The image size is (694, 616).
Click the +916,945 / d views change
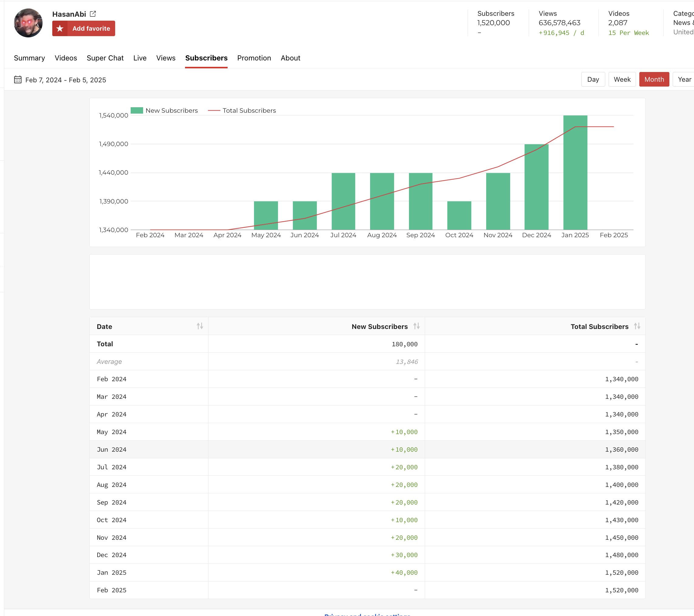tap(561, 33)
